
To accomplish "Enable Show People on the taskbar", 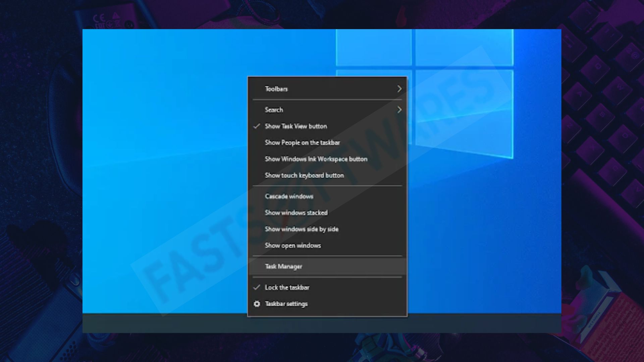I will point(327,143).
